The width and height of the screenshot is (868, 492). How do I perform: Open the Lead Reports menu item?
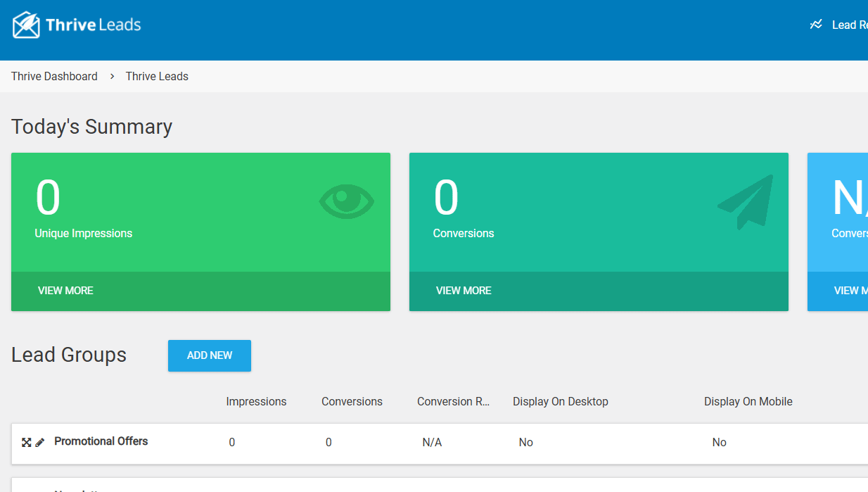point(849,25)
